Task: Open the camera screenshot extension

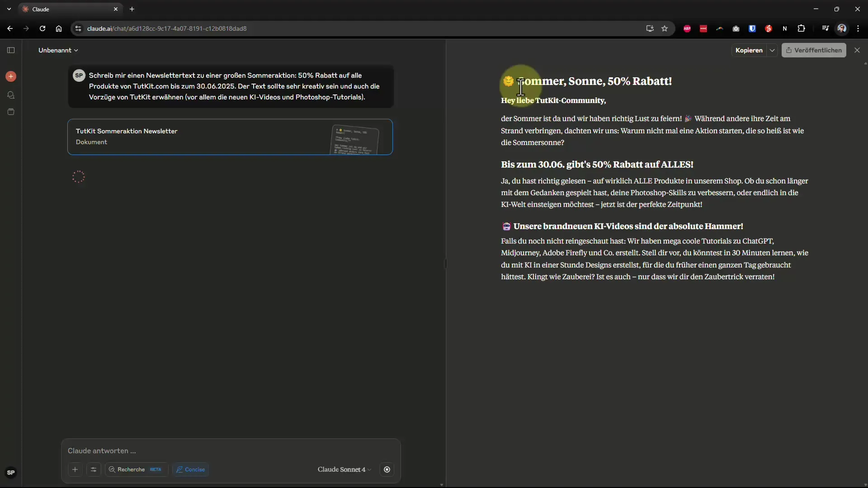Action: tap(736, 28)
